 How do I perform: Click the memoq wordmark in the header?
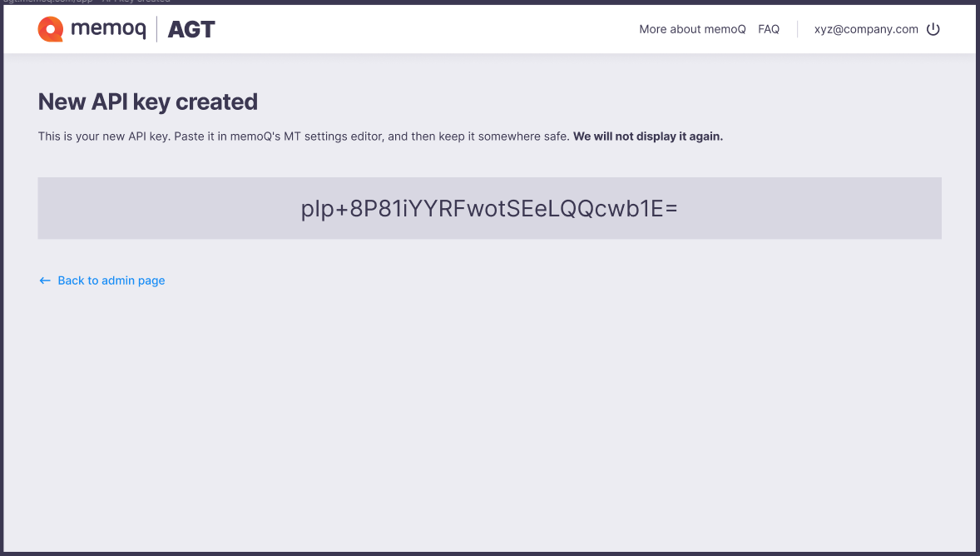click(108, 29)
